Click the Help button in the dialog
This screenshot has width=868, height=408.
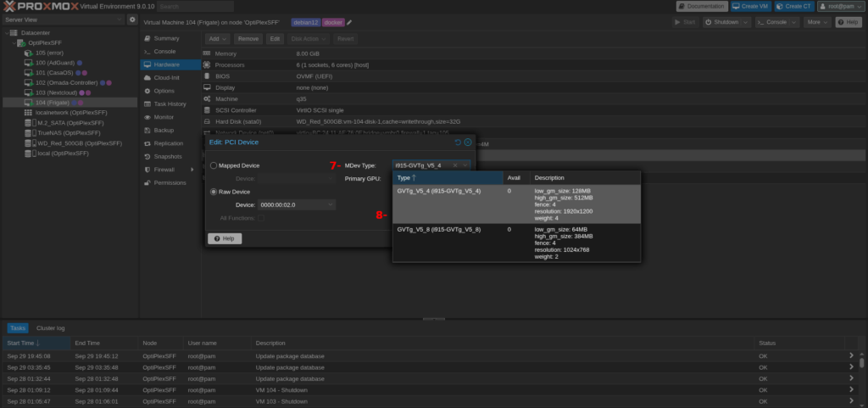click(225, 239)
